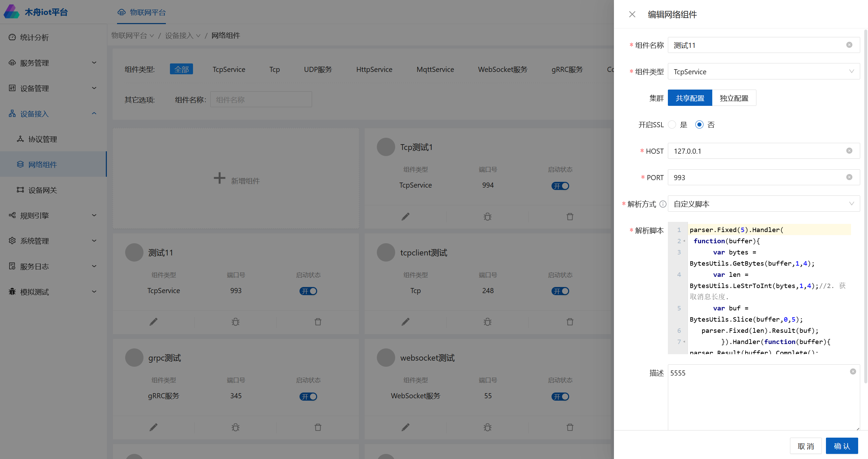Open 设备接入 breadcrumb dropdown
Viewport: 868px width, 459px height.
182,35
